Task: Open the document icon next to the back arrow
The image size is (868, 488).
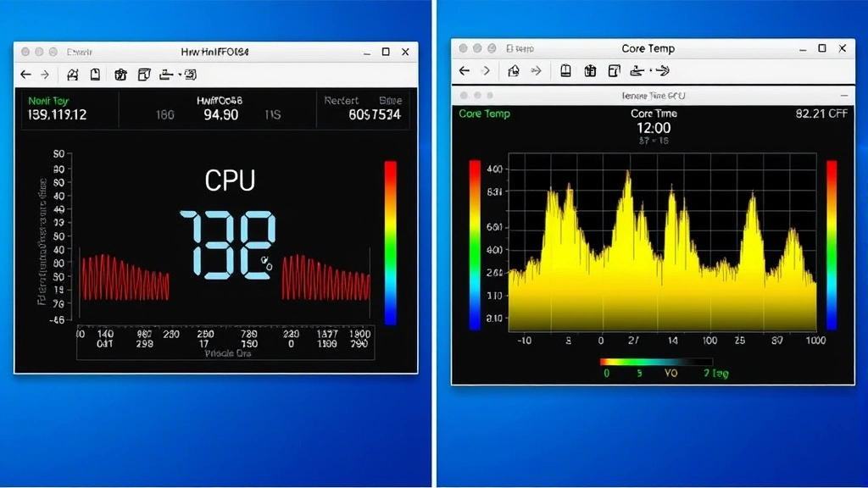Action: [x=94, y=74]
